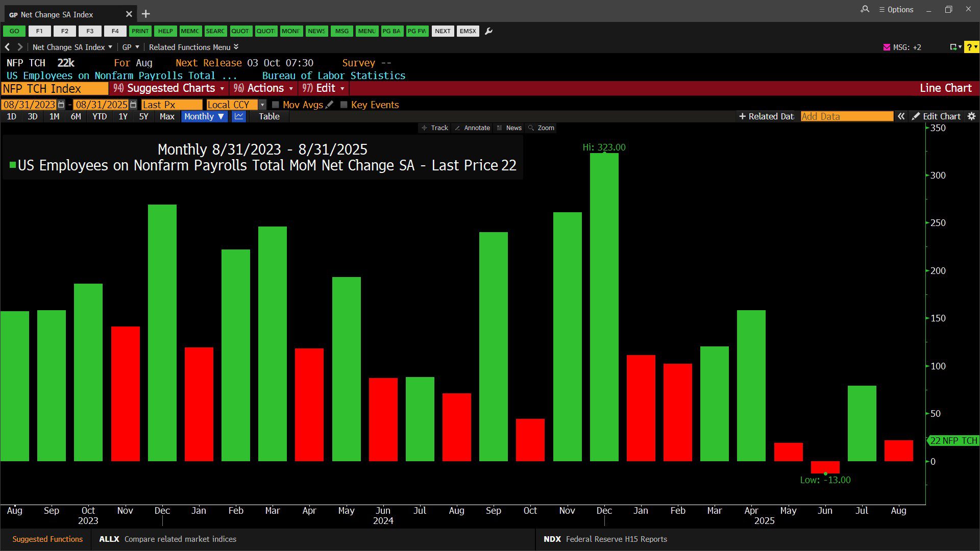Open chart settings gear icon
980x551 pixels.
tap(971, 116)
